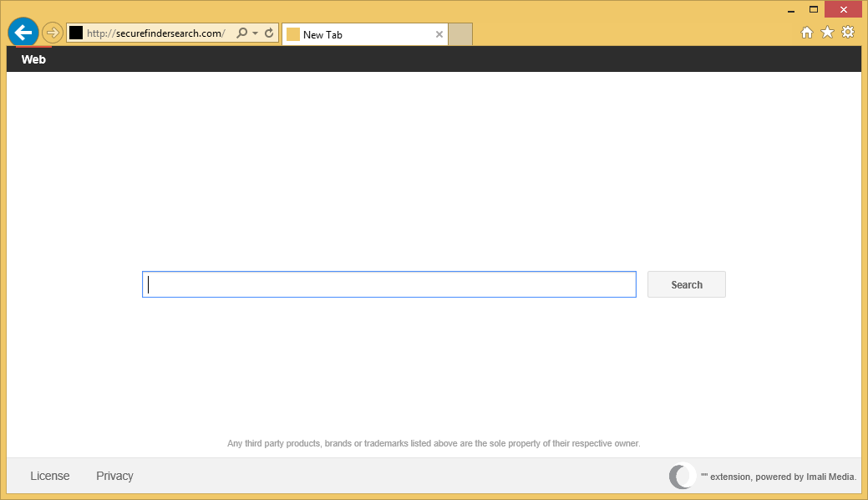Click inside the search input box

click(388, 284)
